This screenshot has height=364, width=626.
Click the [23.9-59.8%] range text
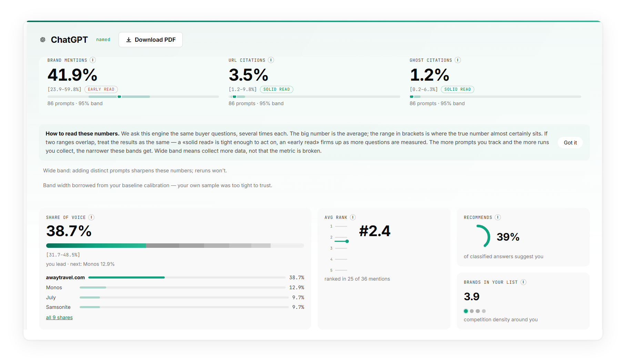tap(64, 89)
